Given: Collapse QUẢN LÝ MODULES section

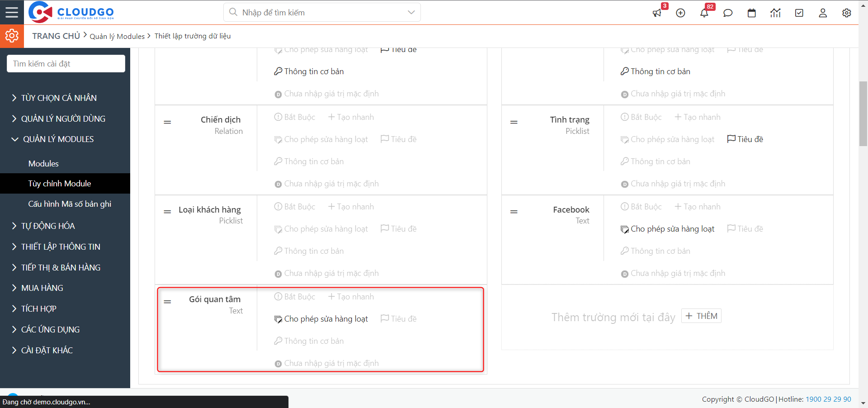Looking at the screenshot, I should point(58,139).
